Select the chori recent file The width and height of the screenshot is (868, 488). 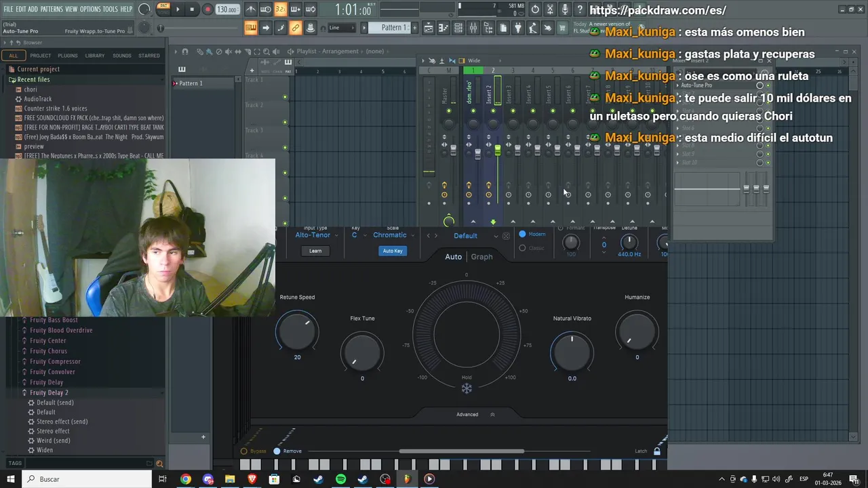[x=31, y=89]
